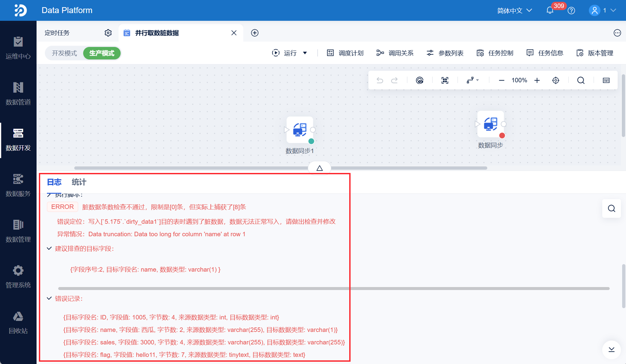The image size is (626, 364).
Task: Open 调用关系
Action: [395, 53]
